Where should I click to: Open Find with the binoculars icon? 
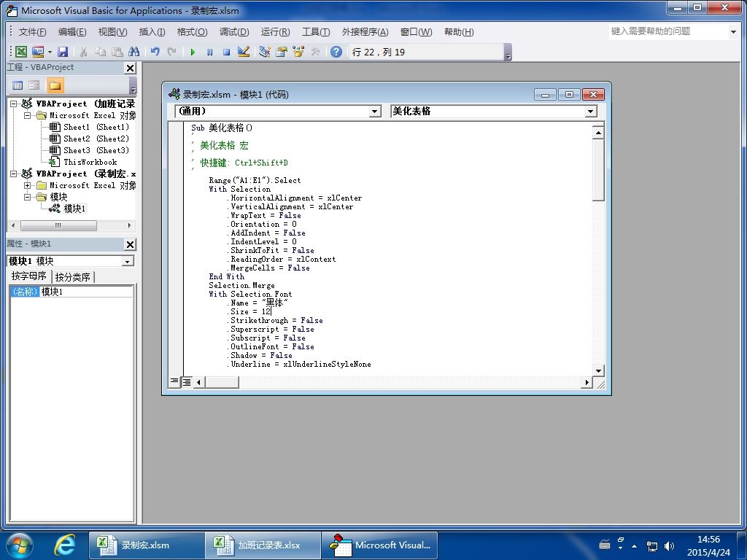[x=134, y=52]
